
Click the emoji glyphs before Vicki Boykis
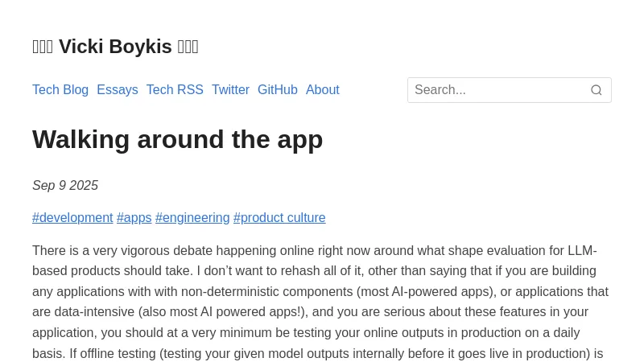tap(43, 47)
